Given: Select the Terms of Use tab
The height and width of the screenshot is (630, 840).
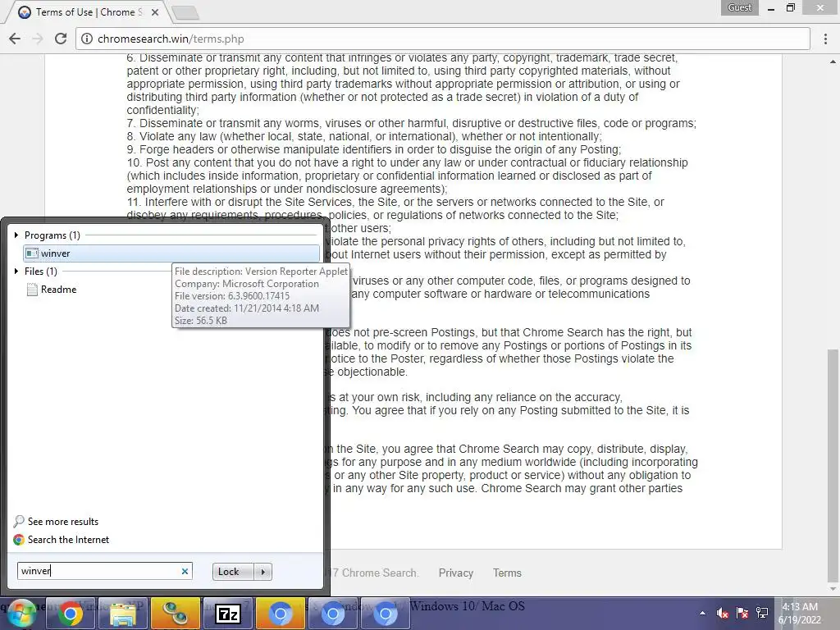Looking at the screenshot, I should point(89,12).
